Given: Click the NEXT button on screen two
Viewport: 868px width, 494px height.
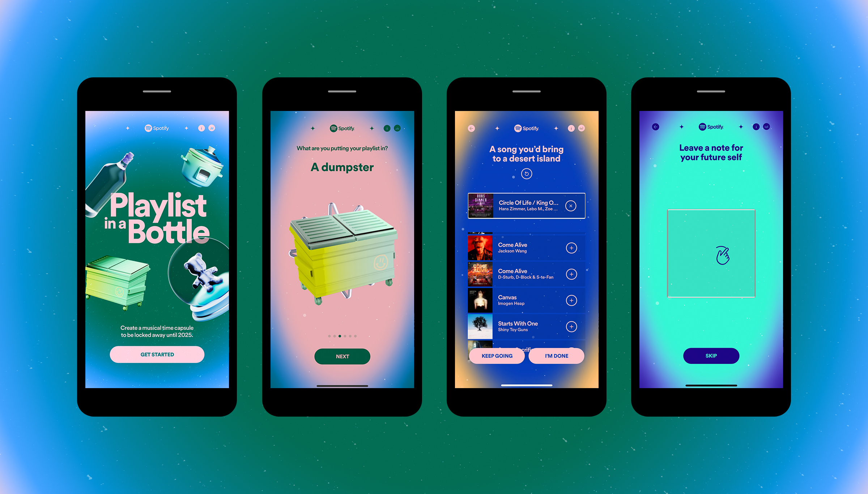Looking at the screenshot, I should pyautogui.click(x=342, y=356).
